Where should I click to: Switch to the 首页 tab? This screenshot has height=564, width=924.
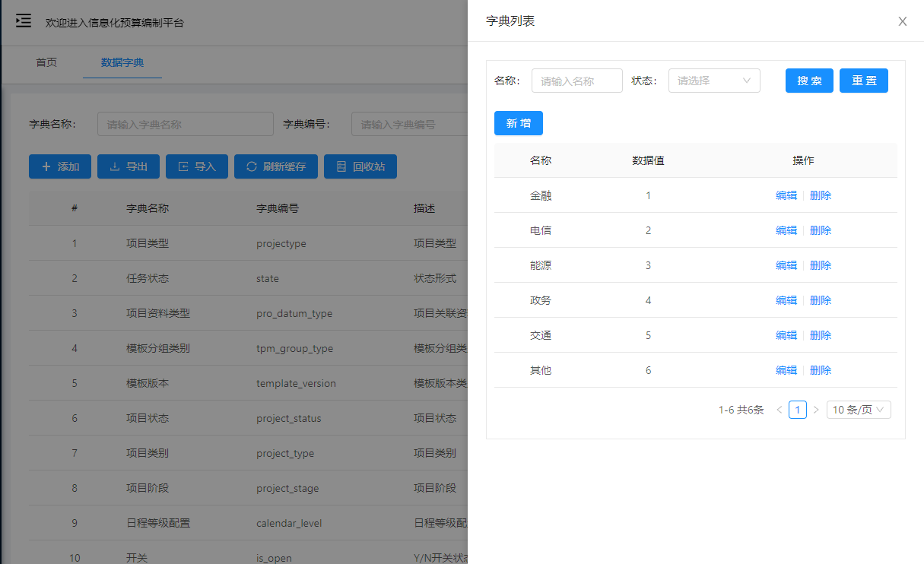(46, 62)
